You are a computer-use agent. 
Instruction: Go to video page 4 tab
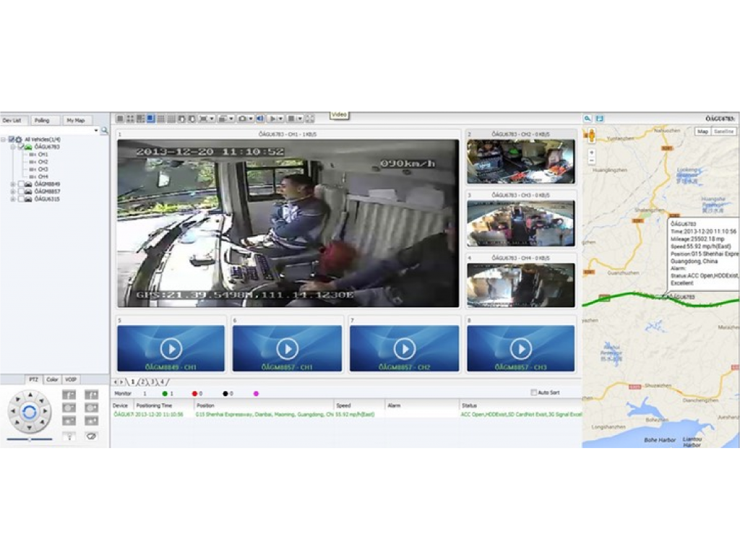coord(162,382)
